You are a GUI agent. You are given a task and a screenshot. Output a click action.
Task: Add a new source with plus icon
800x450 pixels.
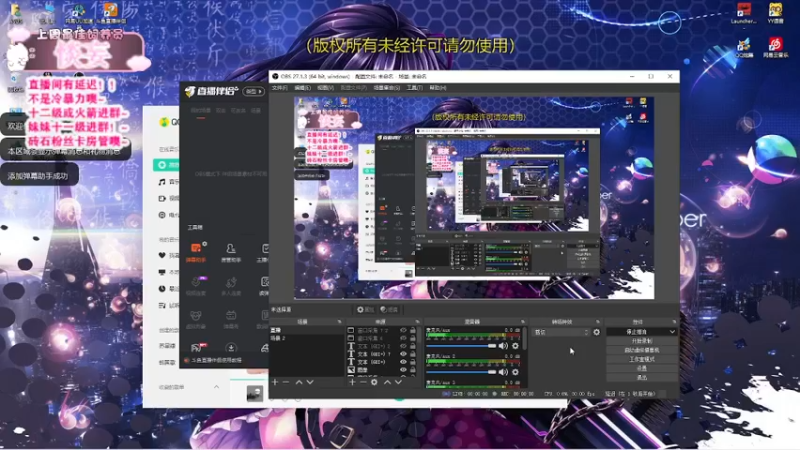tap(352, 382)
